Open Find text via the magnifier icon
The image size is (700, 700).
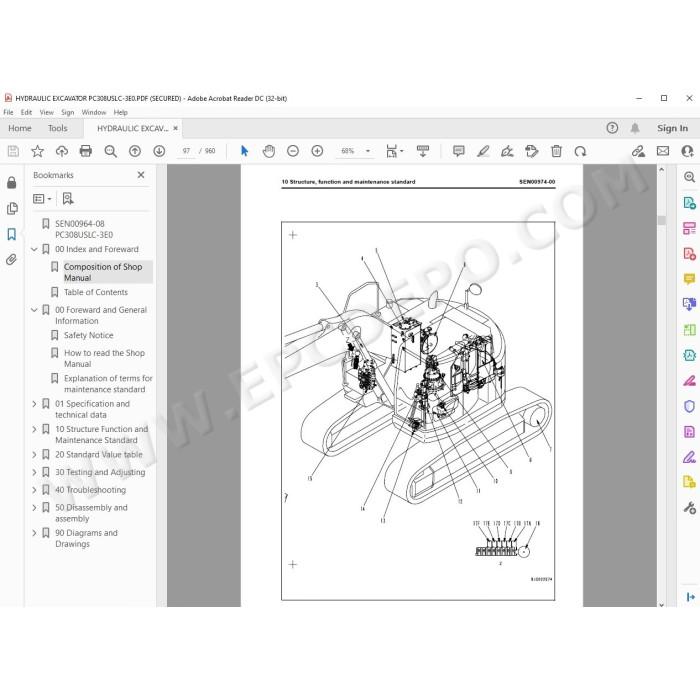tap(110, 151)
